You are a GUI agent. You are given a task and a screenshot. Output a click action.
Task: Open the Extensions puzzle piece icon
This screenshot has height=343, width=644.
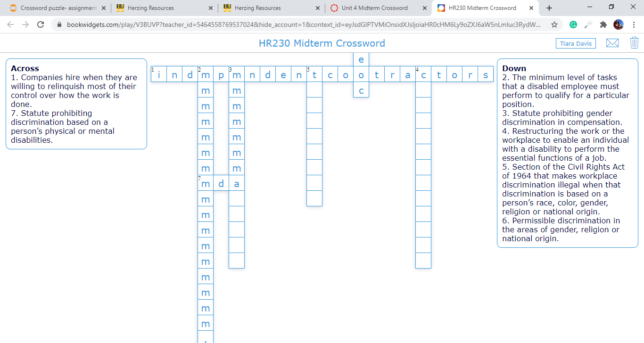(603, 24)
